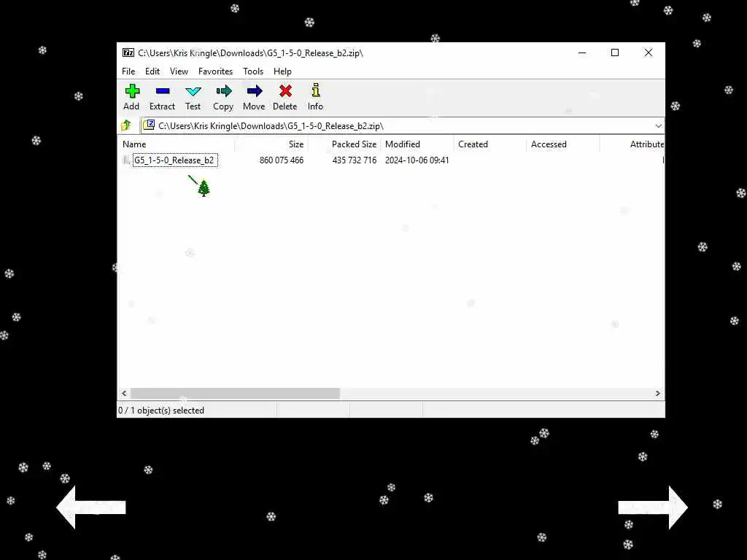Screen dimensions: 747x560
Task: Click the Extract toolbar icon
Action: 163,91
